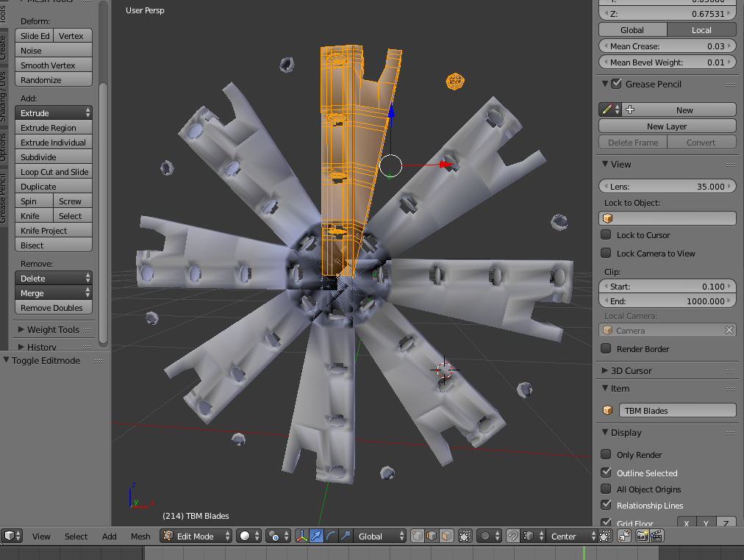Enable the Render Border checkbox
The width and height of the screenshot is (744, 560).
coord(606,348)
